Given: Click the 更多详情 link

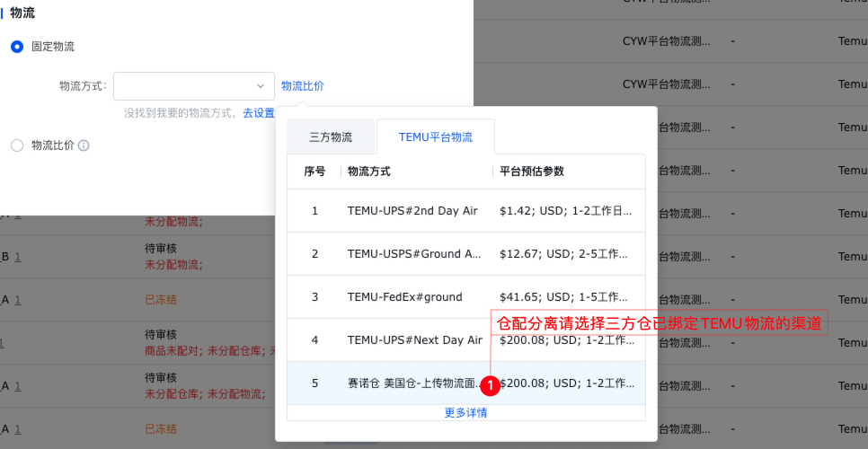Looking at the screenshot, I should tap(465, 412).
